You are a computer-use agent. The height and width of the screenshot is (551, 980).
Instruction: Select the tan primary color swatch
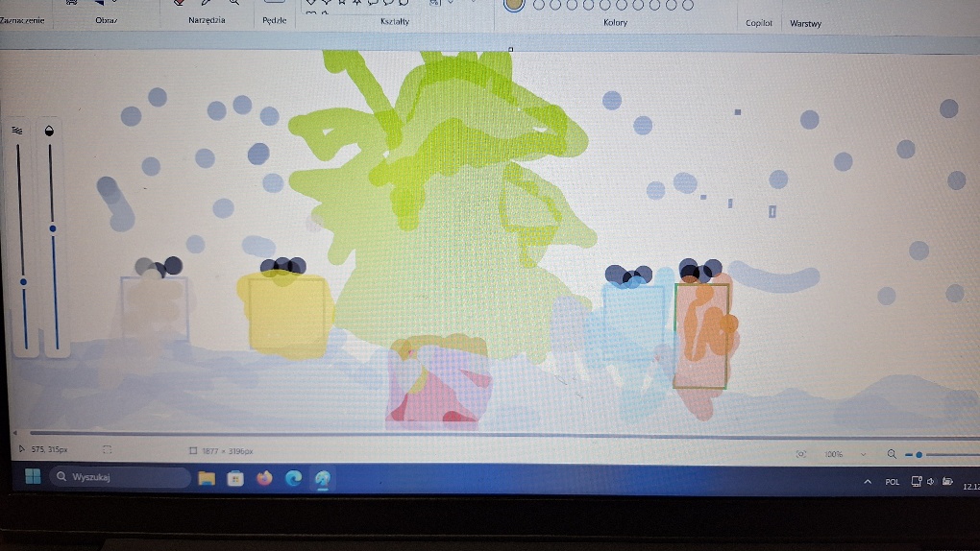click(514, 4)
